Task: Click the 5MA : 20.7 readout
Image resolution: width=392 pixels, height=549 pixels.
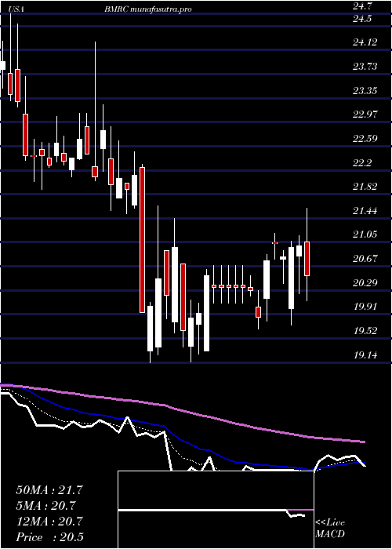Action: [x=45, y=506]
